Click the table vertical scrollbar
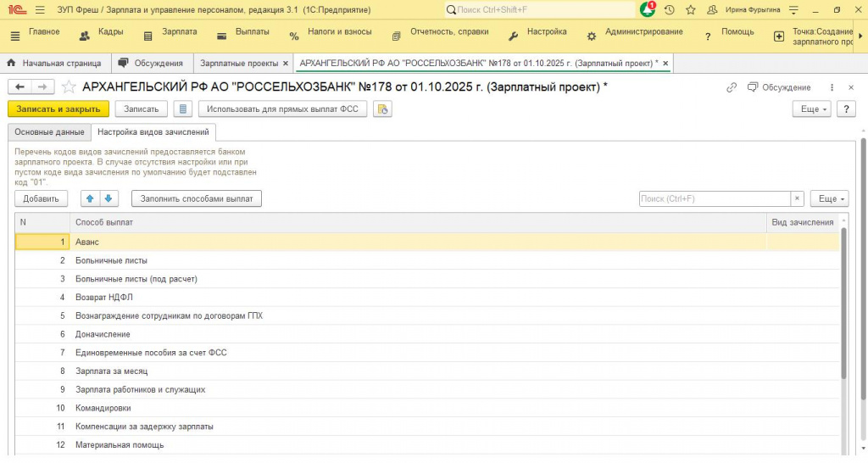 (844, 302)
